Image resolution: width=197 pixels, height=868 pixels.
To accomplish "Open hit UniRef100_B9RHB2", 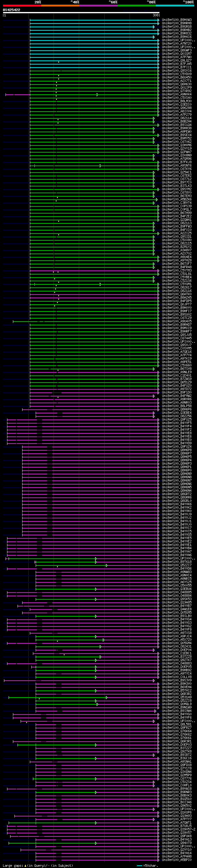I will point(176,30).
